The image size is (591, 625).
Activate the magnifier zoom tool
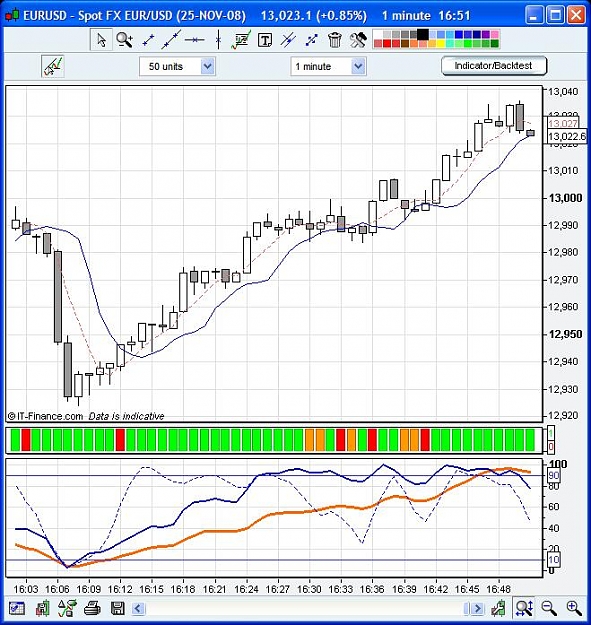(124, 40)
